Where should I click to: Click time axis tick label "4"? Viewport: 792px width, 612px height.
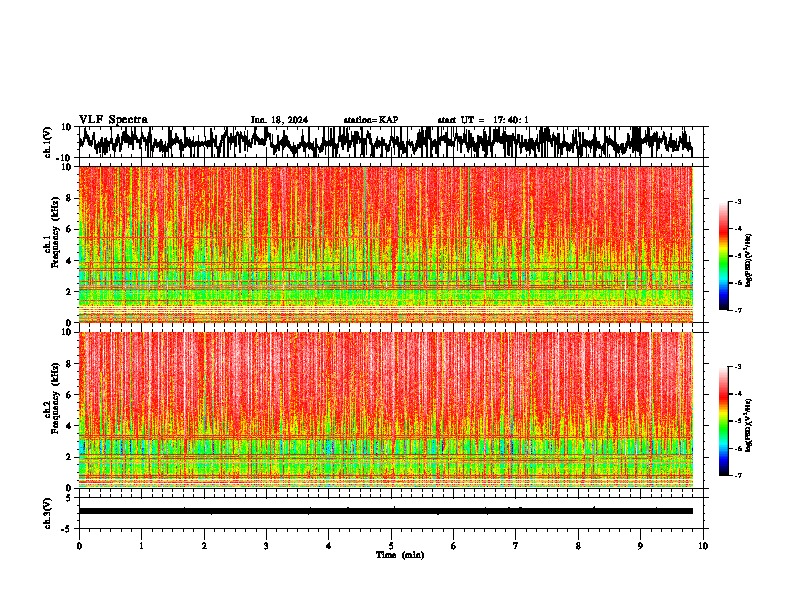point(329,546)
